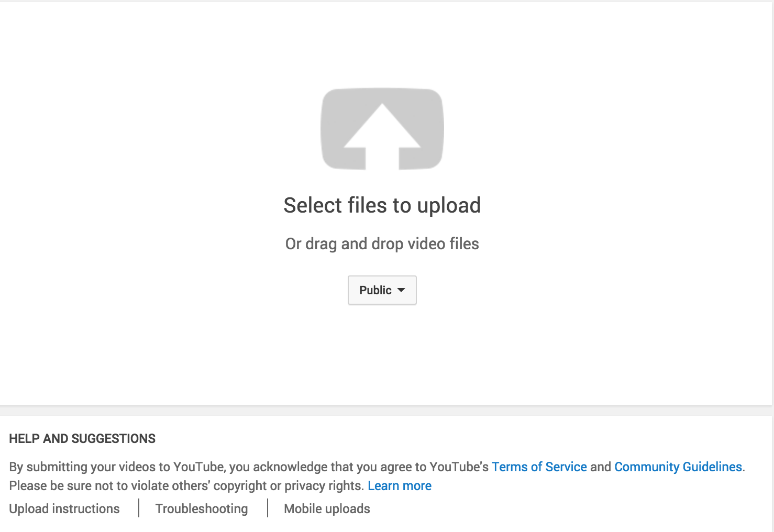The image size is (774, 532).
Task: Open Upload instructions help item
Action: 64,509
